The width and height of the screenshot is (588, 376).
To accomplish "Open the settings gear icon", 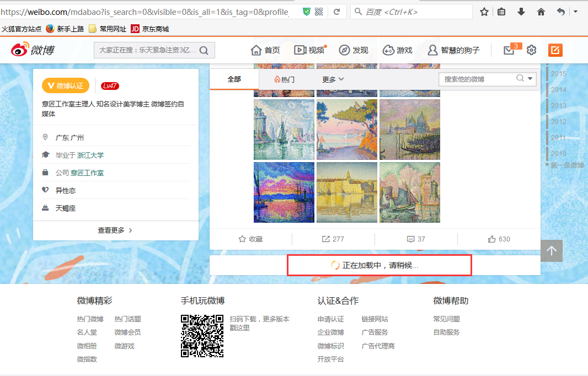I will 531,50.
